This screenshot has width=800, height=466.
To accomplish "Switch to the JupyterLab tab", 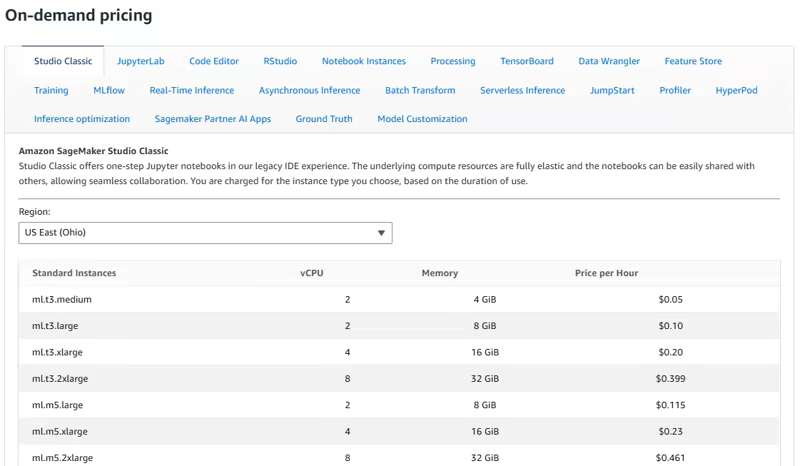I will pos(141,61).
